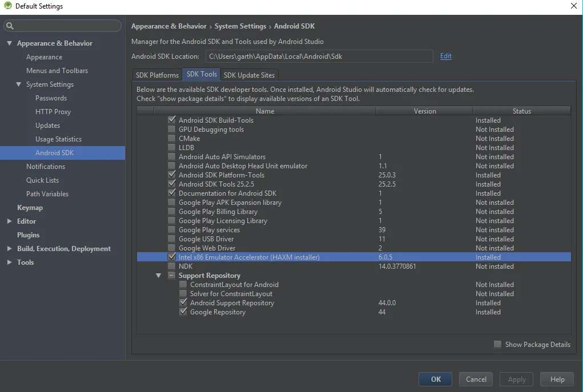Viewport: 583px width, 392px height.
Task: Toggle Support Repository group checkbox
Action: 172,276
